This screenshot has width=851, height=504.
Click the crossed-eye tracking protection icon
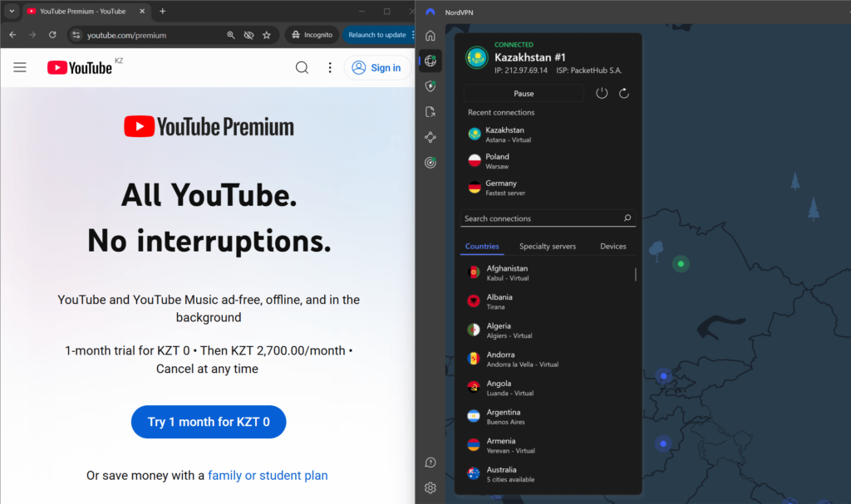(248, 35)
